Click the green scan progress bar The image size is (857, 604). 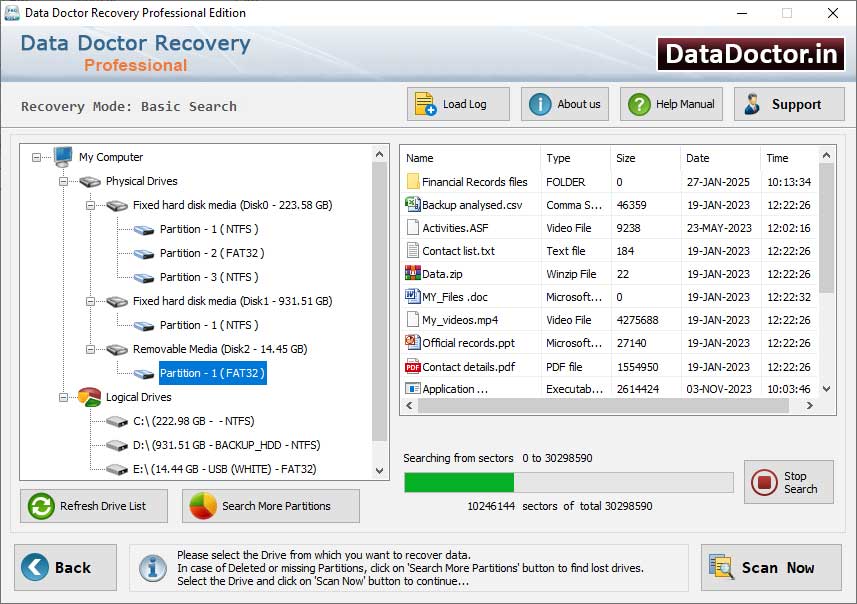point(458,482)
